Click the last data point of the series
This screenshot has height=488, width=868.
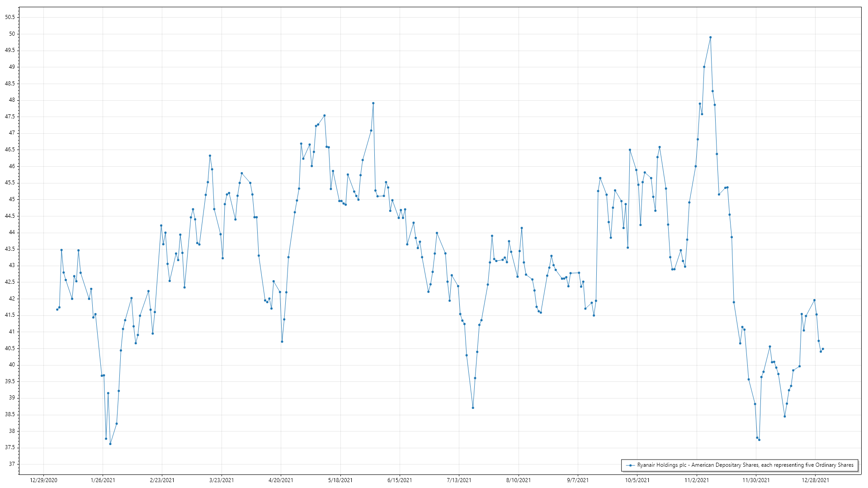tap(823, 349)
